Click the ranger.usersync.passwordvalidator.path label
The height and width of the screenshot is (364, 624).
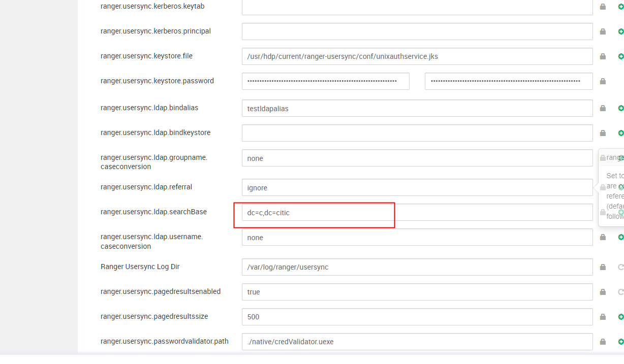(165, 341)
